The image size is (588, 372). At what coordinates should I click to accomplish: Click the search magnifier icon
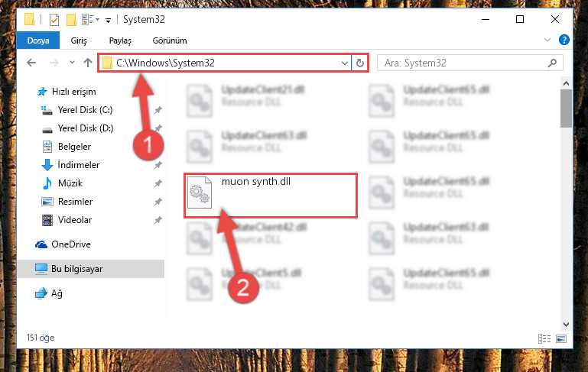pyautogui.click(x=552, y=63)
